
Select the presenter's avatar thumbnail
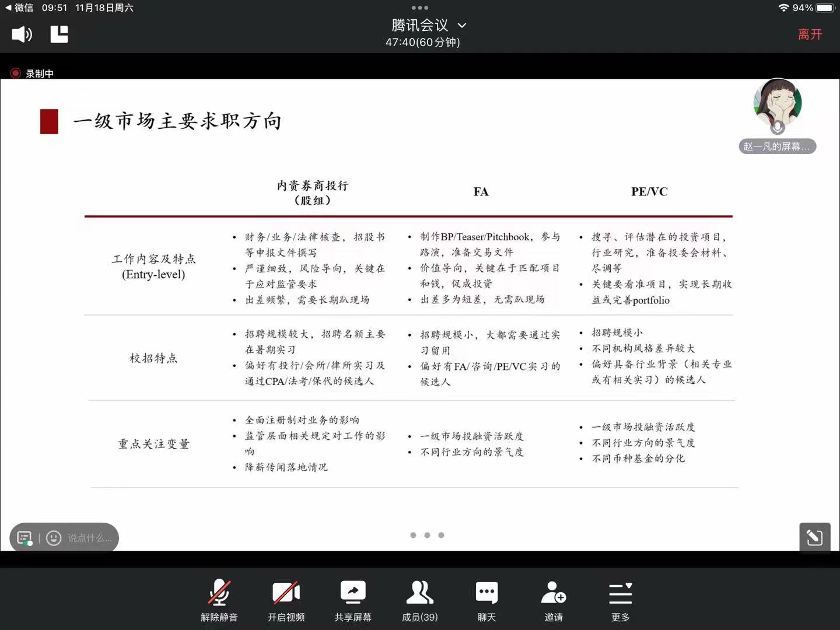coord(777,104)
